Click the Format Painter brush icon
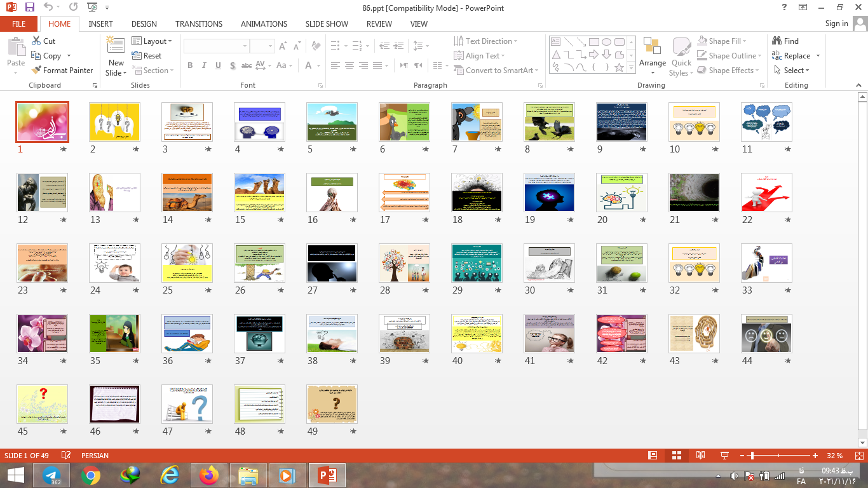 click(x=36, y=71)
